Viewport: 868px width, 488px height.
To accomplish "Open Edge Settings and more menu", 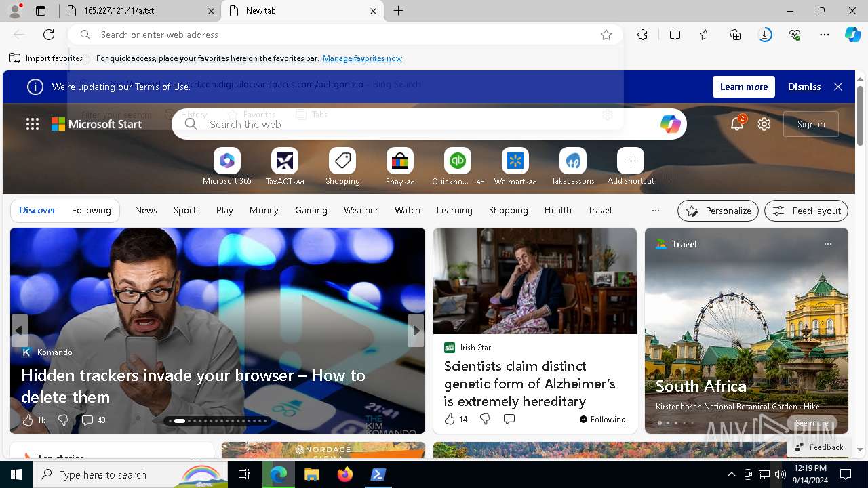I will (x=825, y=35).
